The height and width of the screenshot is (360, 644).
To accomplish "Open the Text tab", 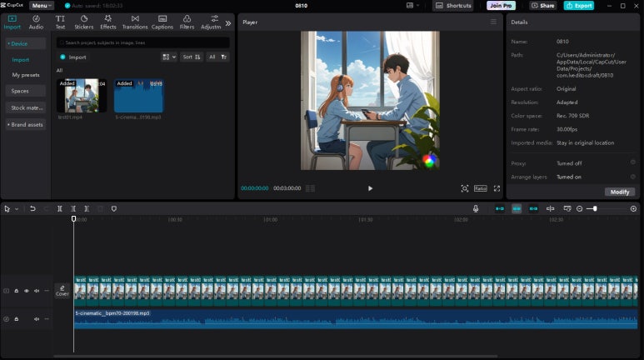I will (60, 22).
